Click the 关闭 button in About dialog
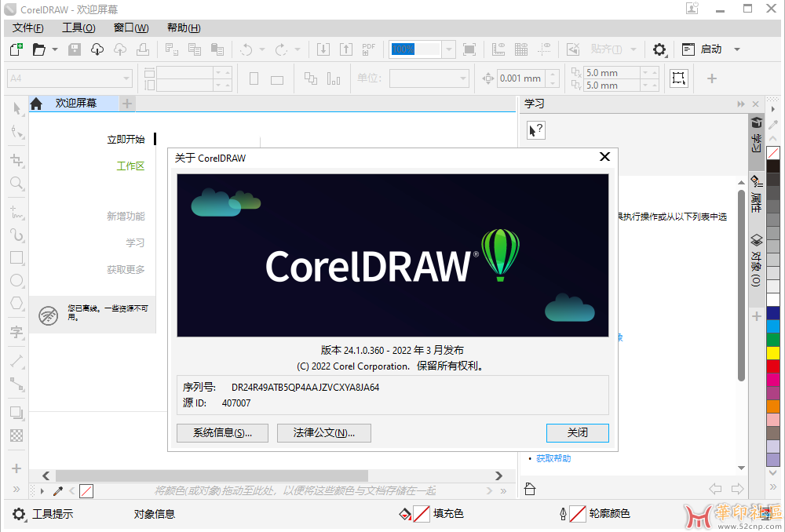This screenshot has height=532, width=785. pyautogui.click(x=578, y=433)
